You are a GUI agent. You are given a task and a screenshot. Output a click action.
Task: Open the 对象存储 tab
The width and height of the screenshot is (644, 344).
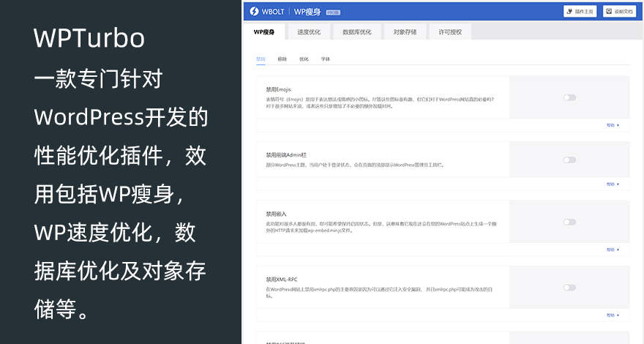click(405, 32)
